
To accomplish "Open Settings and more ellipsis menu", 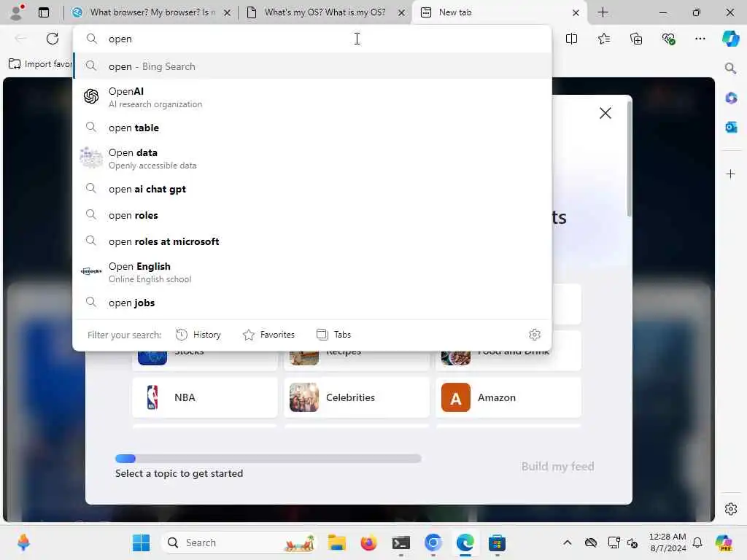I will pyautogui.click(x=700, y=39).
